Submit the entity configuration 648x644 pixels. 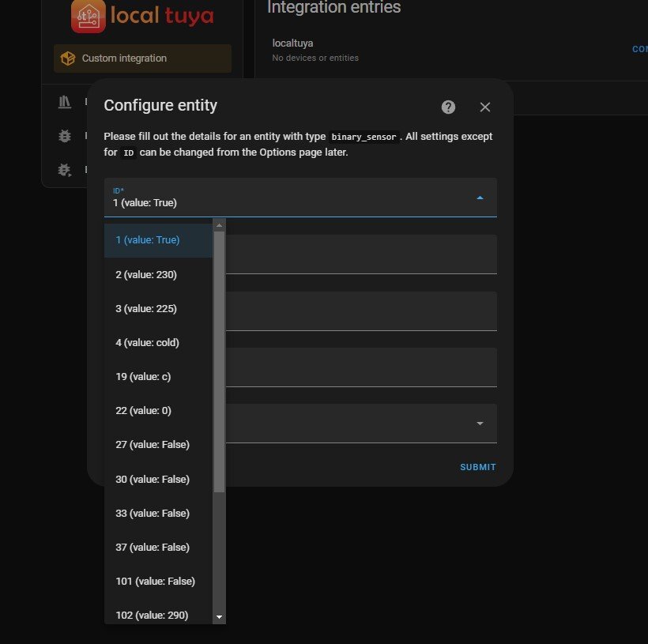point(478,467)
